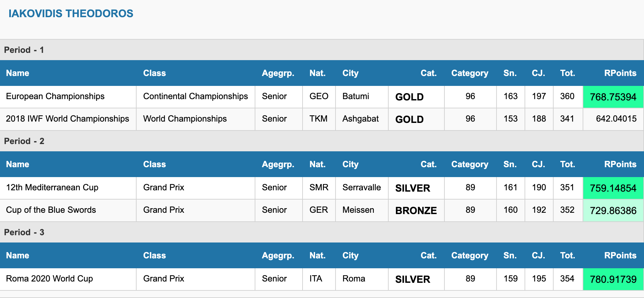
Task: Click the Name column header in Period 3
Action: click(x=17, y=255)
